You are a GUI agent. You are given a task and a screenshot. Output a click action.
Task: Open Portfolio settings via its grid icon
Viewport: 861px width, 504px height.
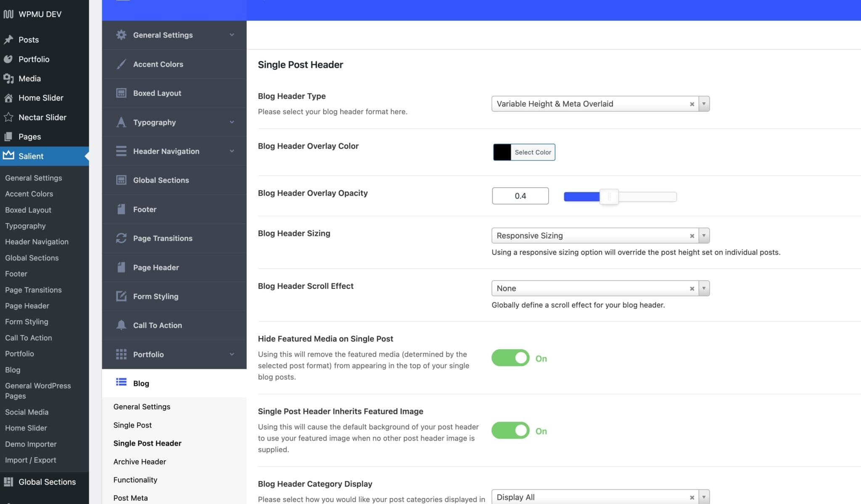121,354
